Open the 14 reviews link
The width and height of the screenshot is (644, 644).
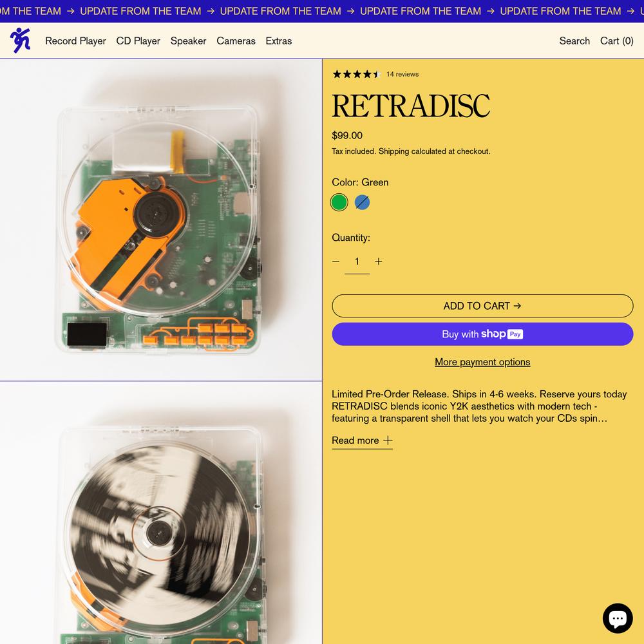tap(402, 74)
